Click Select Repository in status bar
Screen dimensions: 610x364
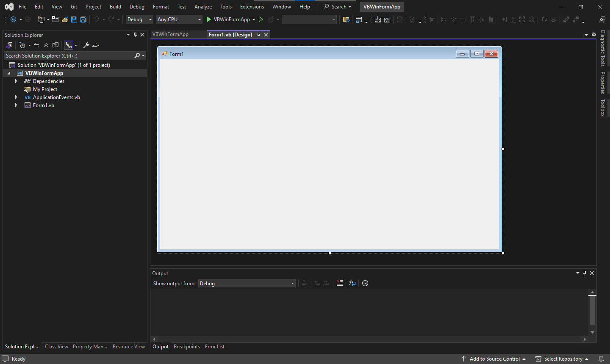point(563,359)
